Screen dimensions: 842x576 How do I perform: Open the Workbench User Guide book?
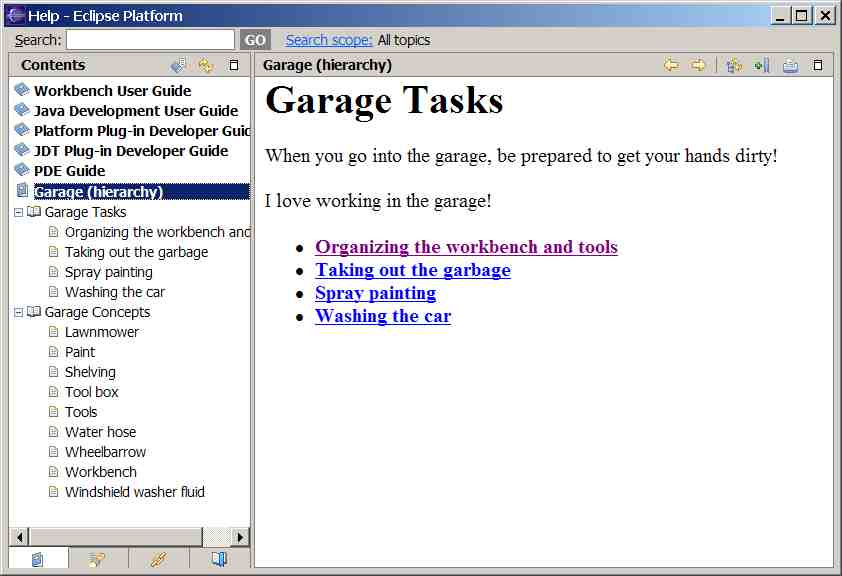112,91
